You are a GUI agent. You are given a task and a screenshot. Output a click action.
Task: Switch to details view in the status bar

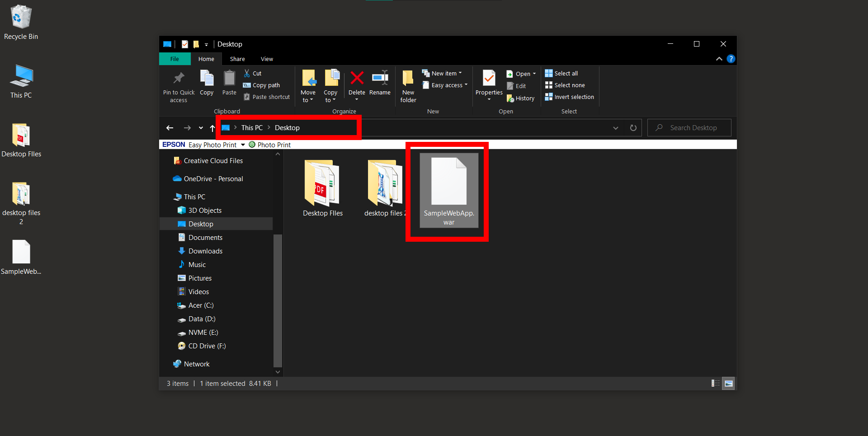pyautogui.click(x=716, y=383)
